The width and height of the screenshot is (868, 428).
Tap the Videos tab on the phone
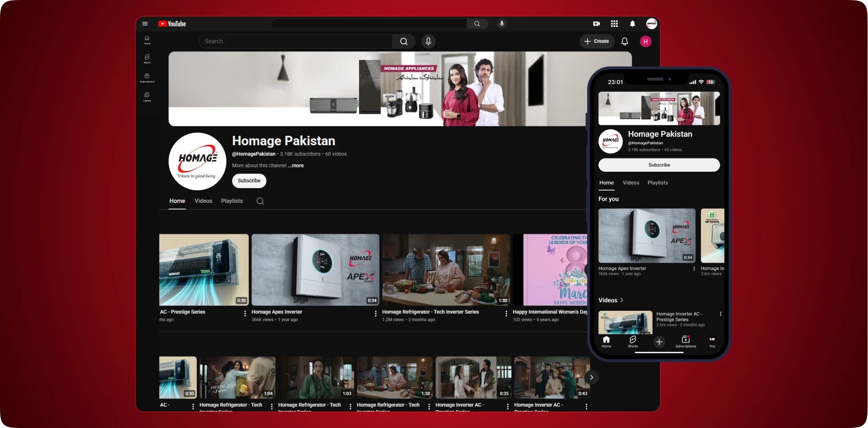631,183
